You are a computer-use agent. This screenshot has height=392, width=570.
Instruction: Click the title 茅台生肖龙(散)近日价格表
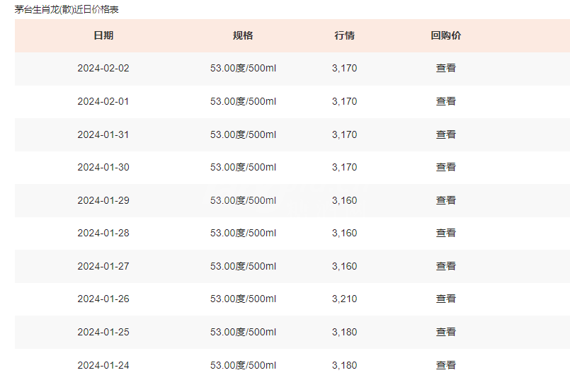pos(67,9)
